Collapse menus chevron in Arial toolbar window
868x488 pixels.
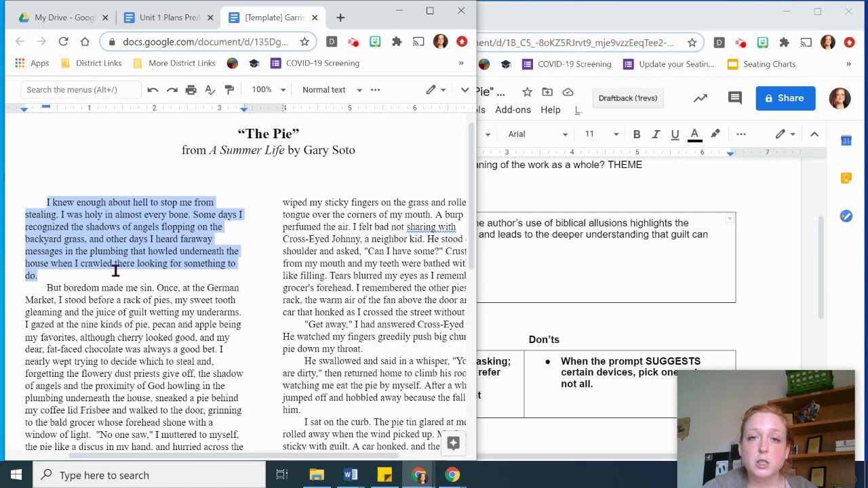[814, 134]
